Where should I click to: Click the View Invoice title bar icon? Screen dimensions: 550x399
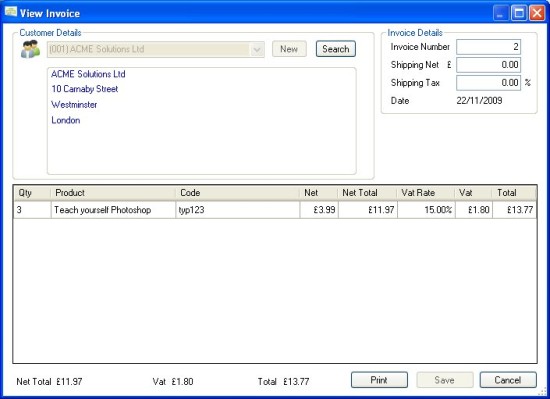11,12
